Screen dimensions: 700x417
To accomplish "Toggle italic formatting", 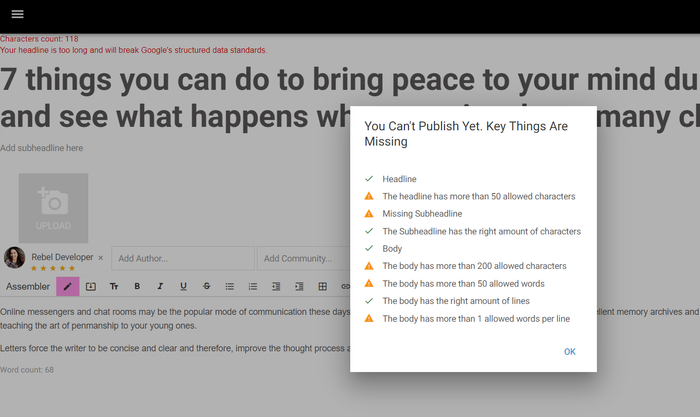I will [x=160, y=287].
